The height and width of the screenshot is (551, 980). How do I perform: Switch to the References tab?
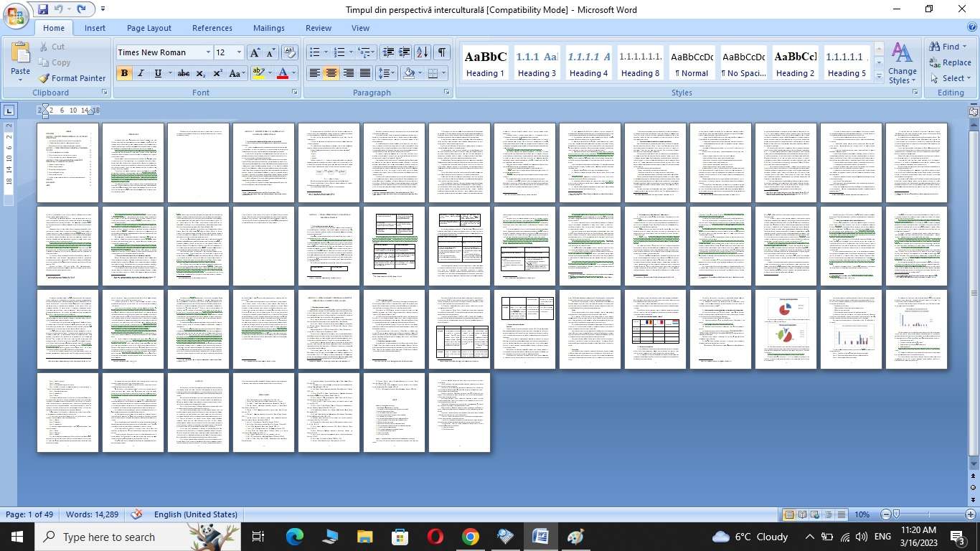click(212, 28)
